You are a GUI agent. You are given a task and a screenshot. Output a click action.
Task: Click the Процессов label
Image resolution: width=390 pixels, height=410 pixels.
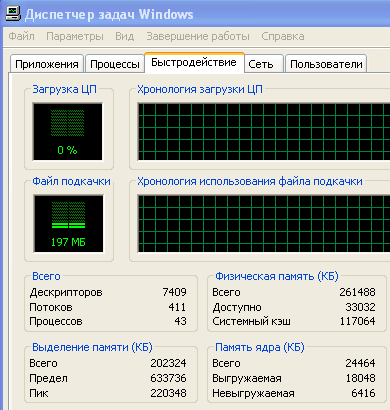(56, 321)
